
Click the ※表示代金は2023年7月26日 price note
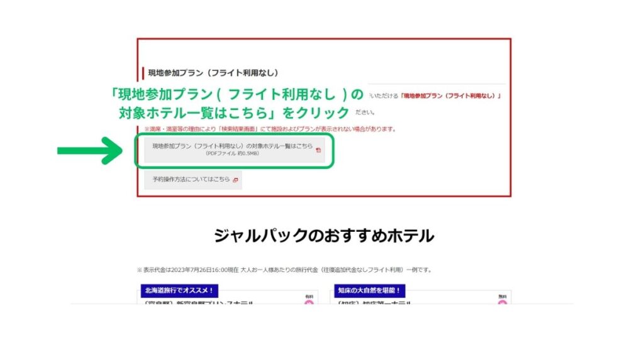(x=284, y=270)
